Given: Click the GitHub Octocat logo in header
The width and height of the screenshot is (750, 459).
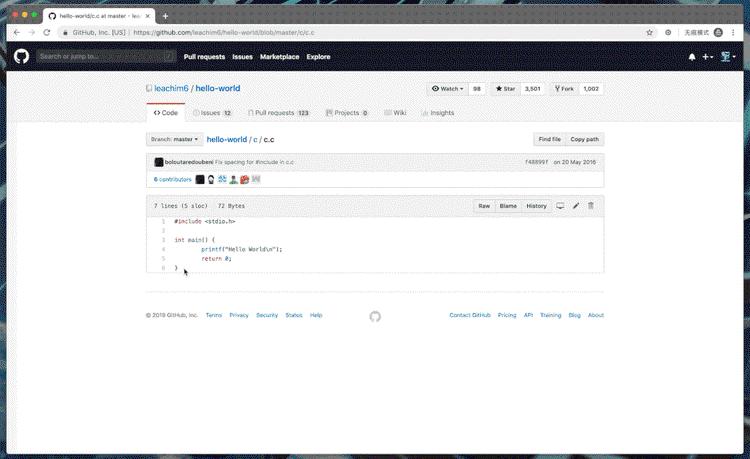Looking at the screenshot, I should click(22, 57).
